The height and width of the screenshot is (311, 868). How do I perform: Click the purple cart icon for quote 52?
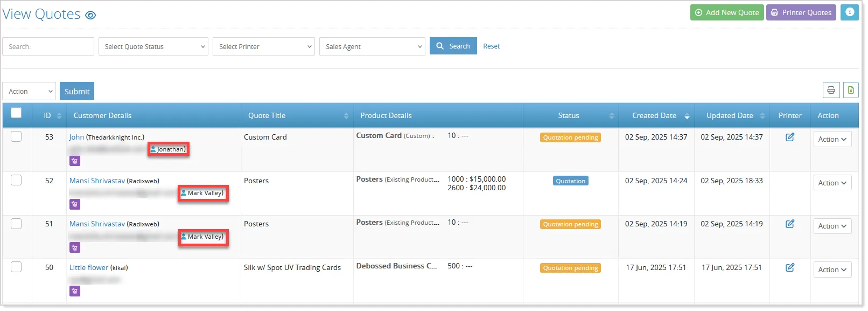[x=75, y=204]
